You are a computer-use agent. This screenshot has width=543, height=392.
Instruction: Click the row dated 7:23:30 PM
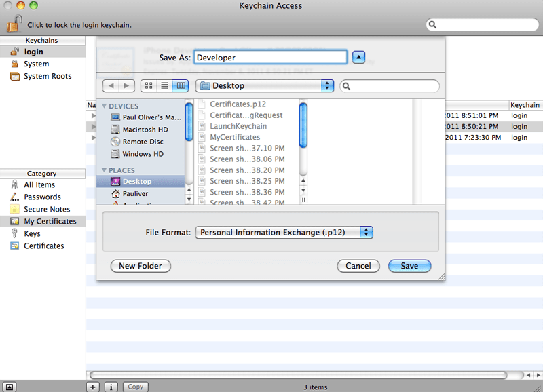494,138
